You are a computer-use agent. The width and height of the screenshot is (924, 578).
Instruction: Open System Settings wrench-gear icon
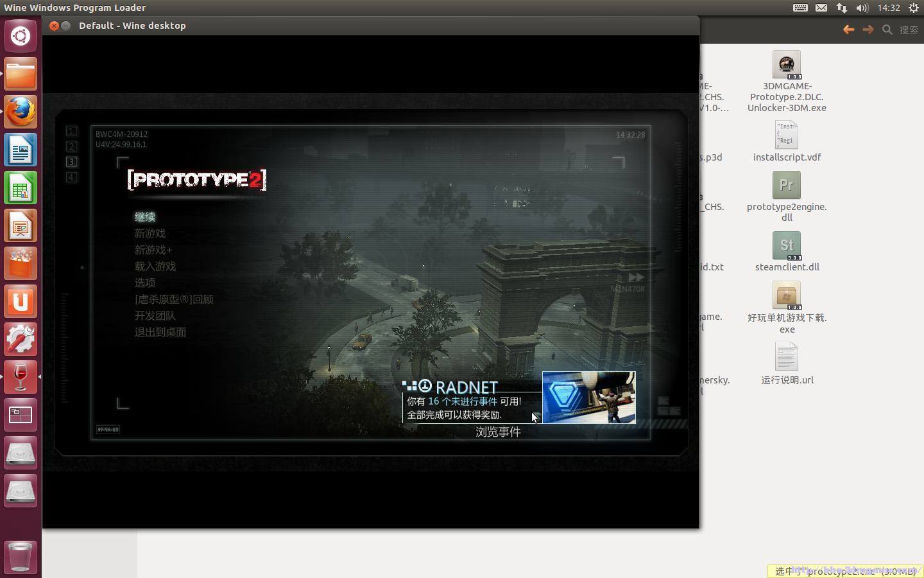coord(21,339)
